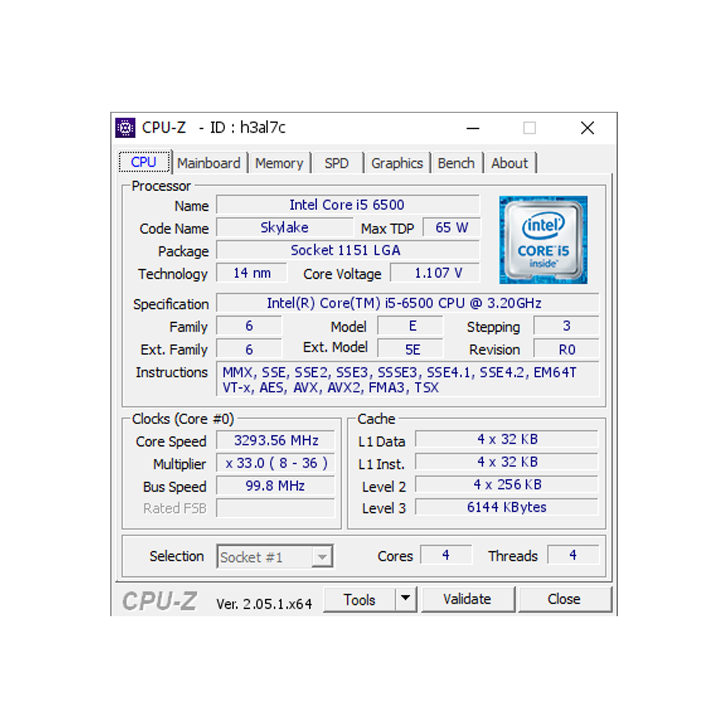Click the processor Name field value
This screenshot has height=728, width=728.
[x=347, y=205]
